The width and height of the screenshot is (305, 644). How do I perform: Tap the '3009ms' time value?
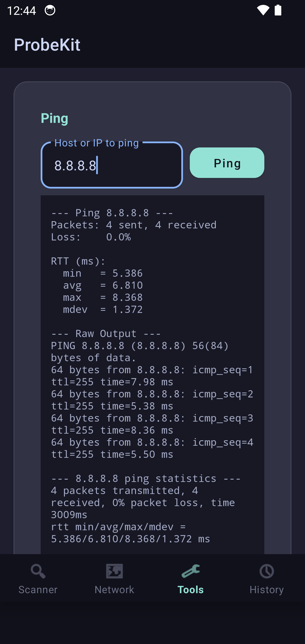point(69,515)
